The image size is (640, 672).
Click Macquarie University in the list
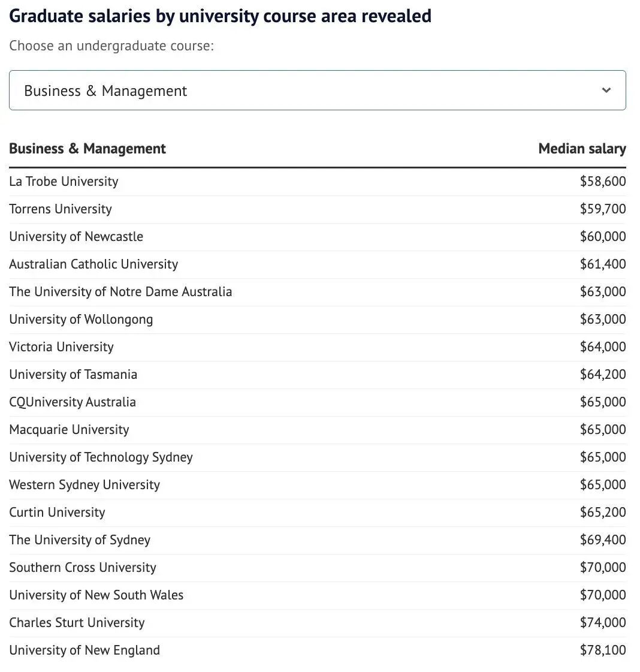69,430
